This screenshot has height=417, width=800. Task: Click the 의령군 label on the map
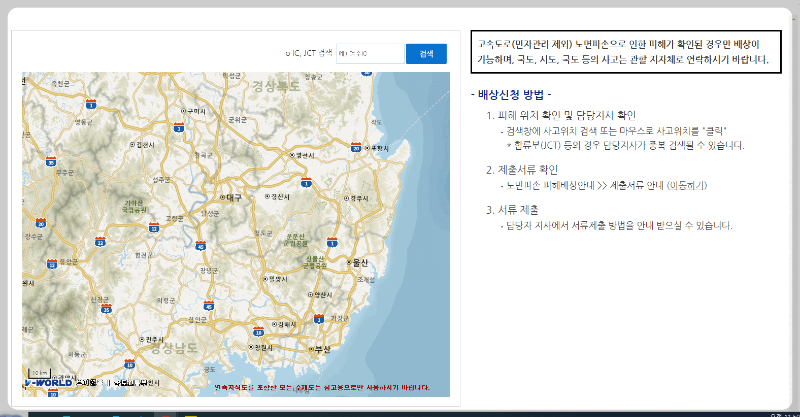[166, 301]
